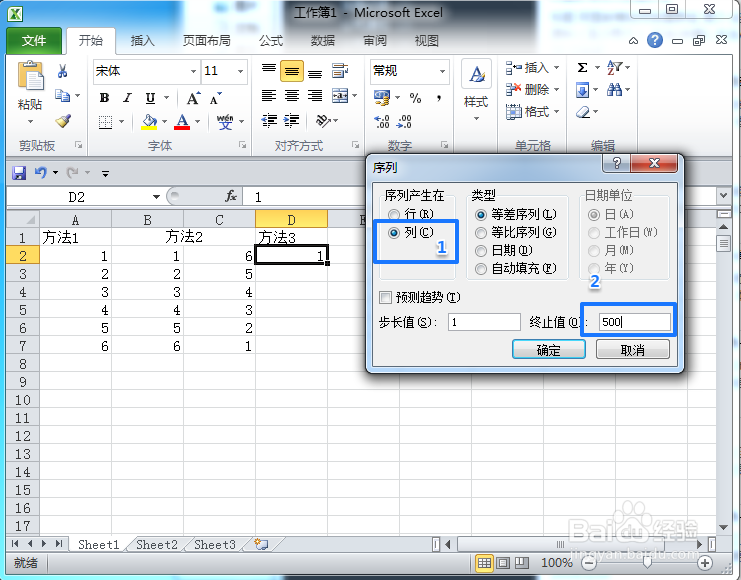Save workbook from quick access toolbar
Image resolution: width=741 pixels, height=580 pixels.
(19, 173)
